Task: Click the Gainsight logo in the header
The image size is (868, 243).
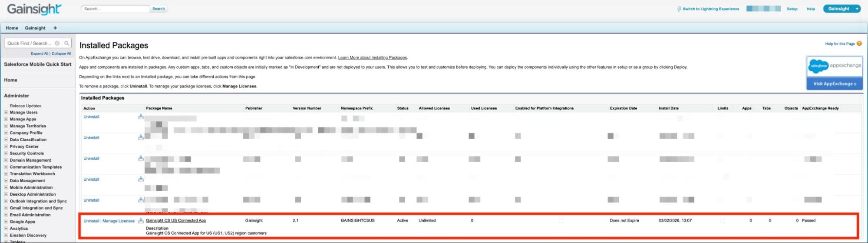Action: point(34,9)
